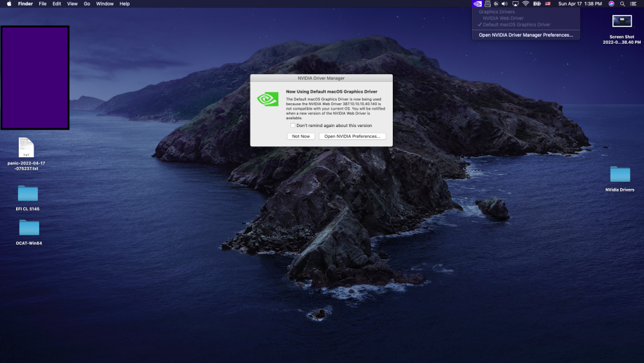
Task: Click the date and time clock
Action: coord(580,4)
